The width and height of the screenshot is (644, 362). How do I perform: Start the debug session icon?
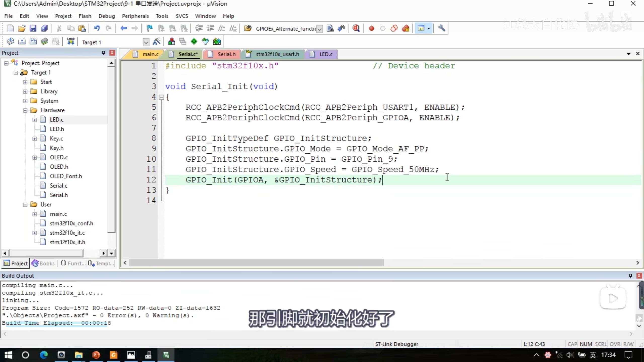356,28
